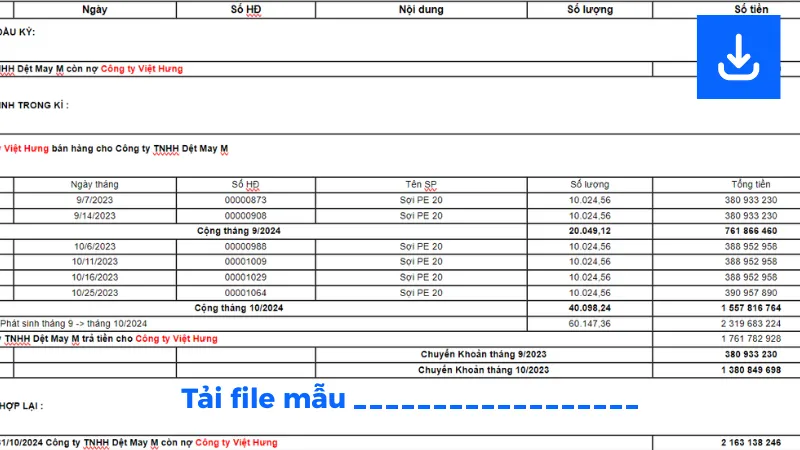The width and height of the screenshot is (800, 450).
Task: Click the 'Cộng tháng 9/2024' subtotal label
Action: click(239, 231)
